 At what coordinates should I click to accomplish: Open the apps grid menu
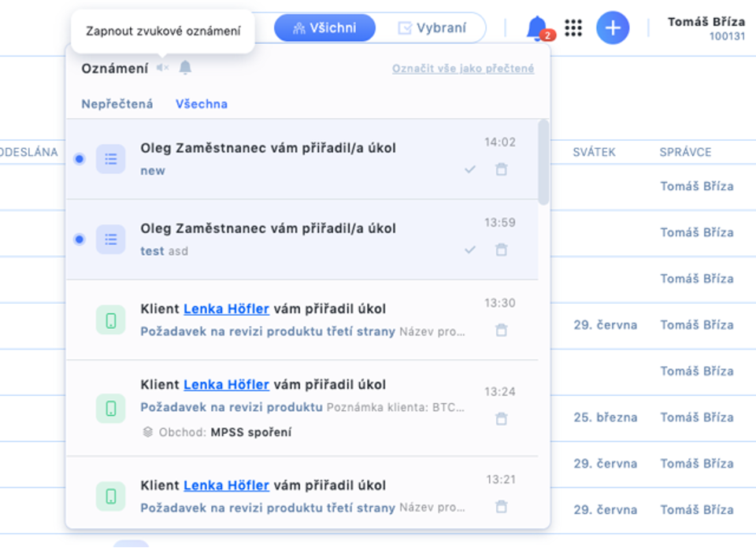573,28
